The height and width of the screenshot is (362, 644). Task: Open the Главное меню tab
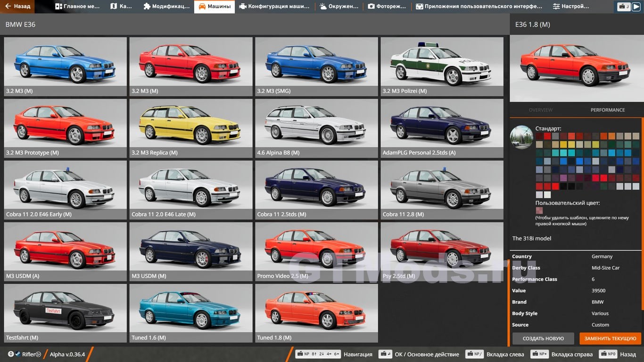(x=77, y=7)
